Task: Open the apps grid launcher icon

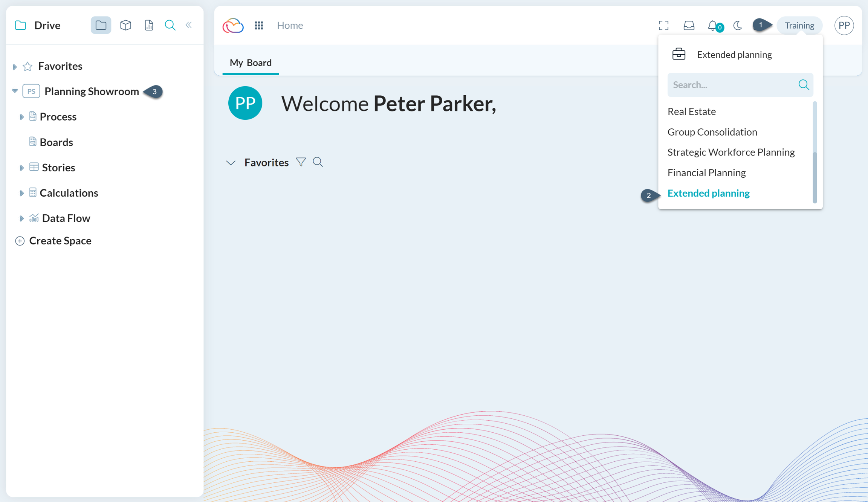Action: point(259,25)
